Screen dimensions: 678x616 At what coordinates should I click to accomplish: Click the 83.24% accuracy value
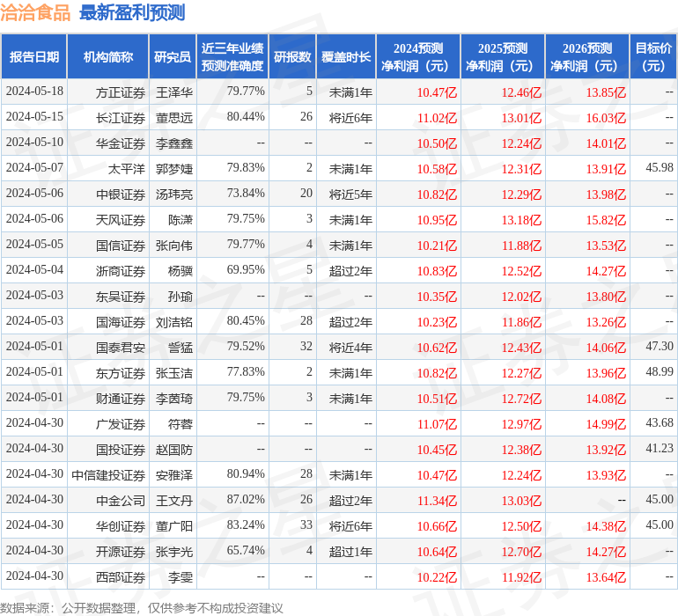(x=246, y=524)
